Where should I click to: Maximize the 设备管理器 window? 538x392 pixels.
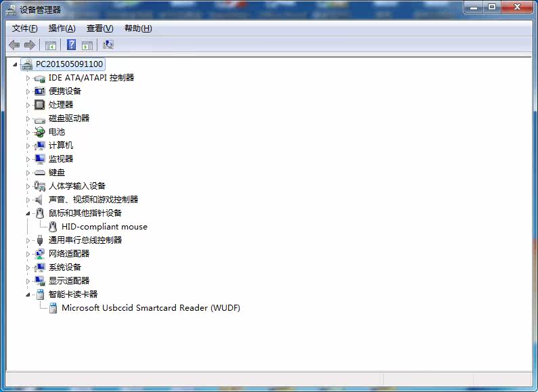coord(492,7)
